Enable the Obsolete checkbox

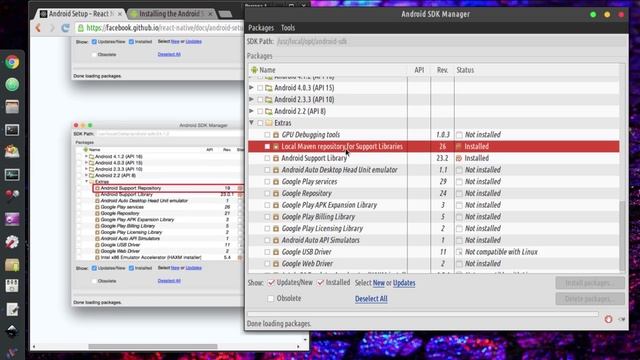click(x=271, y=298)
